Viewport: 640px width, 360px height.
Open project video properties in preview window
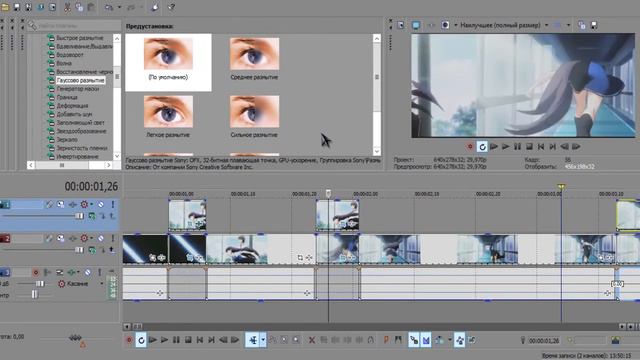click(401, 25)
